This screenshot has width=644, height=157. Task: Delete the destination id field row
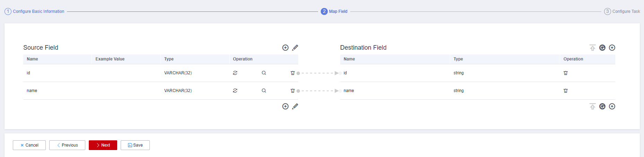pyautogui.click(x=566, y=73)
